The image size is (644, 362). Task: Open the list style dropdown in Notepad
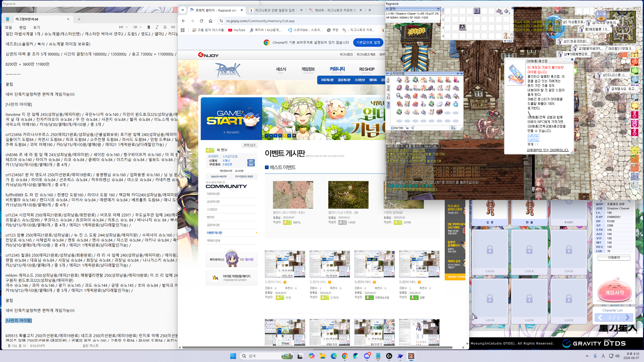(x=137, y=27)
